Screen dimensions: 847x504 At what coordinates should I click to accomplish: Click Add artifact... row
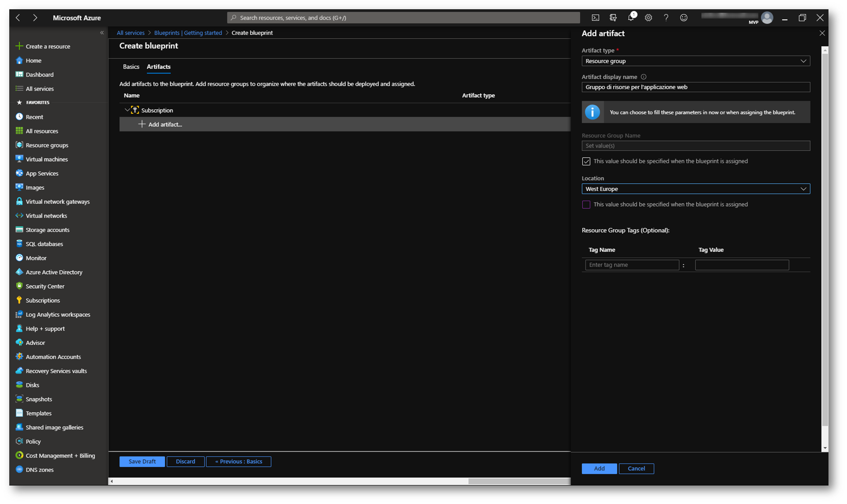coord(344,124)
